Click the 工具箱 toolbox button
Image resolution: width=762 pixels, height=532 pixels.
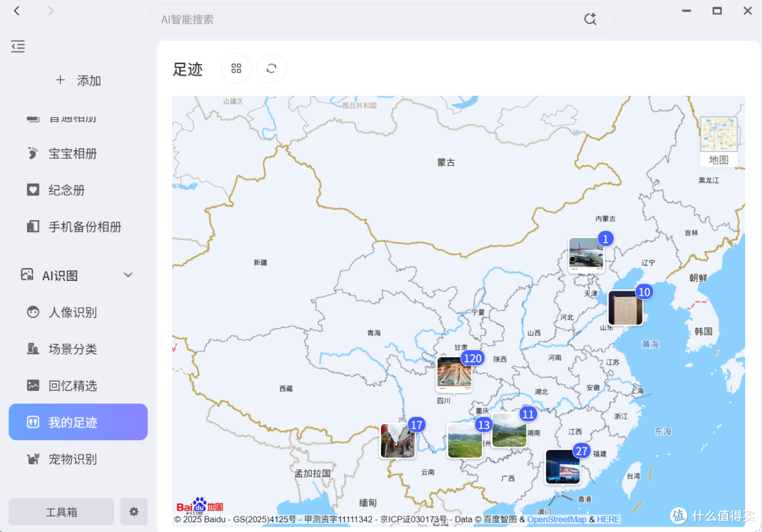[x=61, y=512]
